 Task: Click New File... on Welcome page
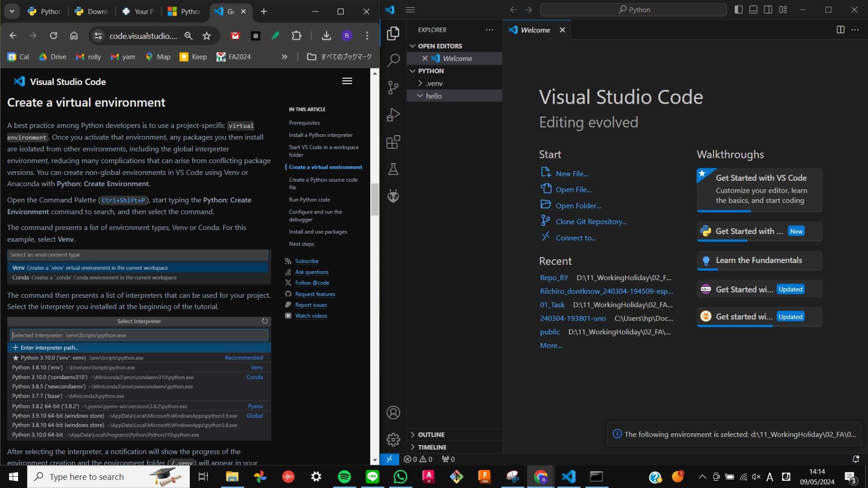point(572,174)
